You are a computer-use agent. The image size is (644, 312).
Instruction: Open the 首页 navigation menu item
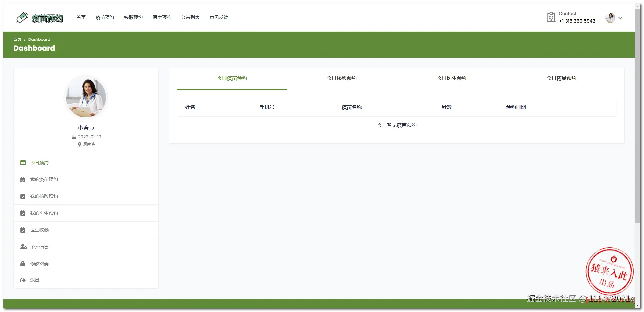[x=81, y=17]
